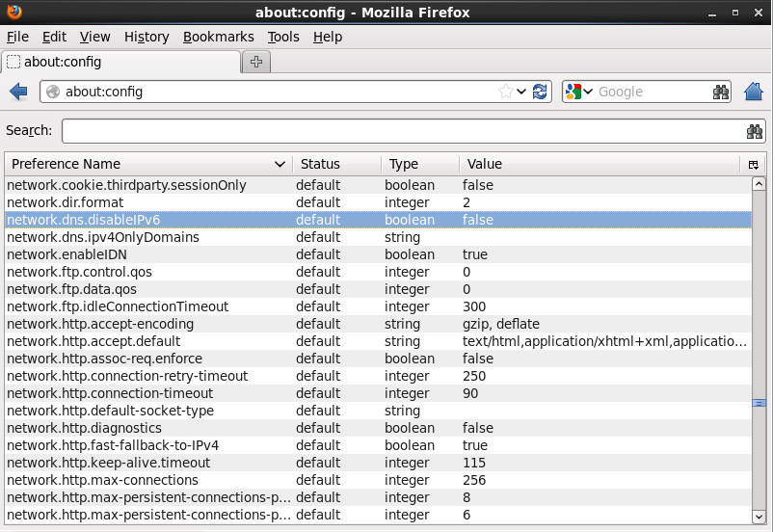Click the Firefox logo in the title bar

tap(14, 12)
